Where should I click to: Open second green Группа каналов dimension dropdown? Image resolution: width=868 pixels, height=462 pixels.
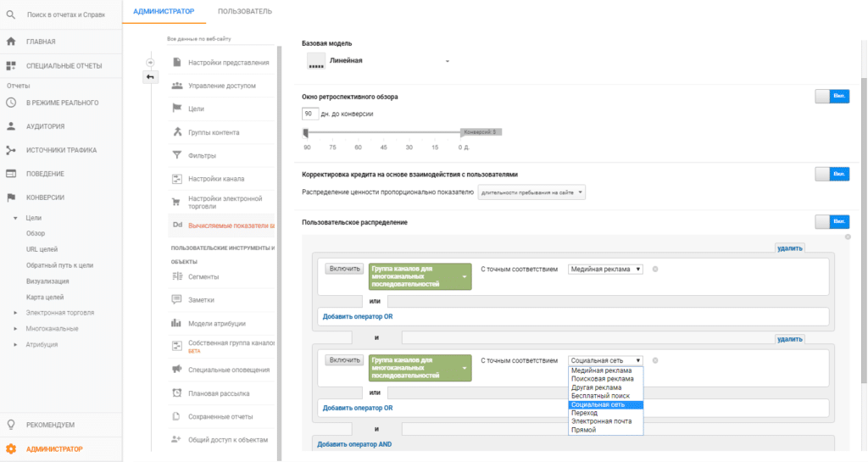pyautogui.click(x=420, y=368)
